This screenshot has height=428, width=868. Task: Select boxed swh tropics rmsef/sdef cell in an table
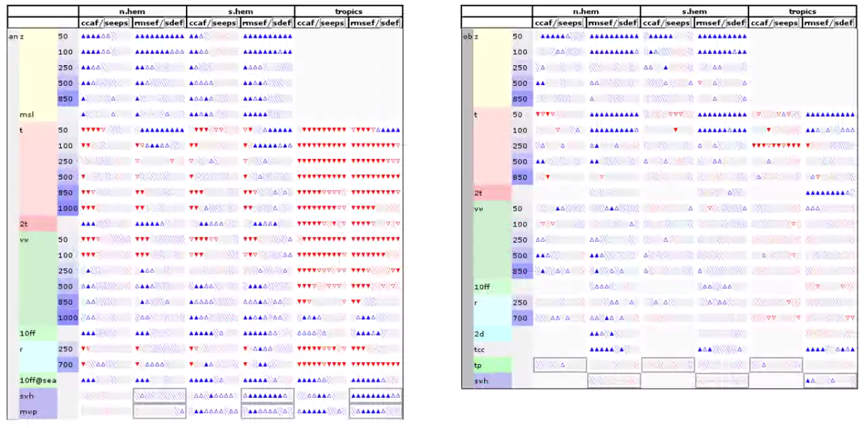coord(375,395)
